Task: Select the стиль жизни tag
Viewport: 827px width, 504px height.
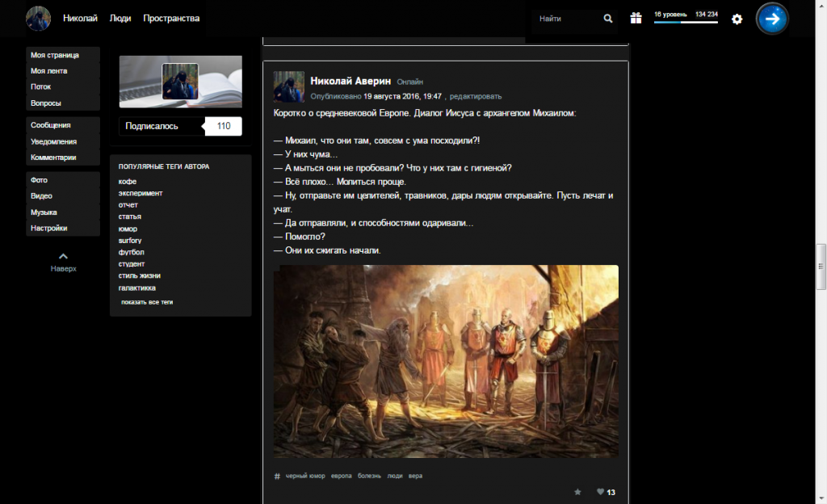Action: pyautogui.click(x=139, y=275)
